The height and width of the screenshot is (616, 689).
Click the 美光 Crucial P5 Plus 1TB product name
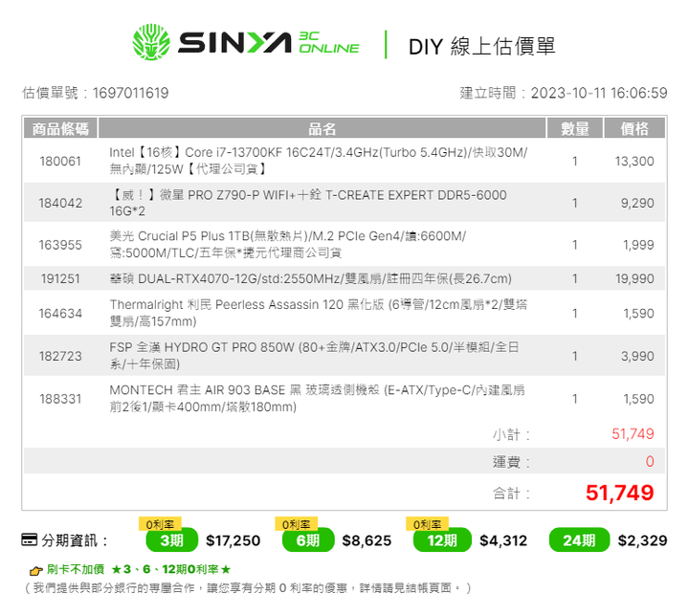point(288,244)
